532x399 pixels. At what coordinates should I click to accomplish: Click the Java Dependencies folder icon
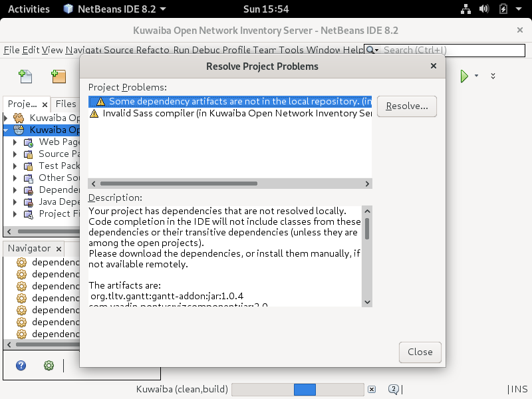pos(29,202)
